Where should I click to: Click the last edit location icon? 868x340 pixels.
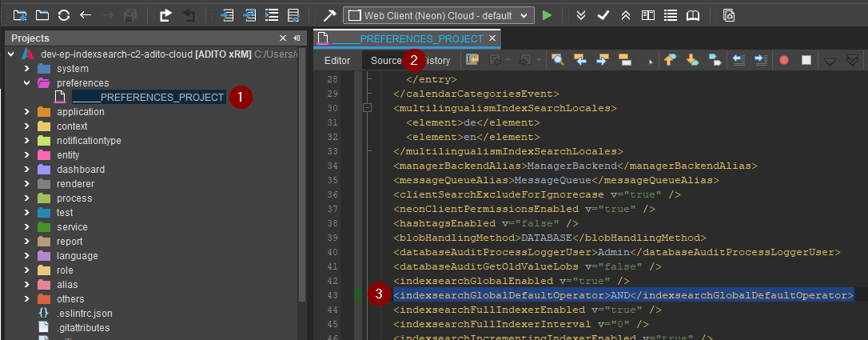[x=472, y=60]
